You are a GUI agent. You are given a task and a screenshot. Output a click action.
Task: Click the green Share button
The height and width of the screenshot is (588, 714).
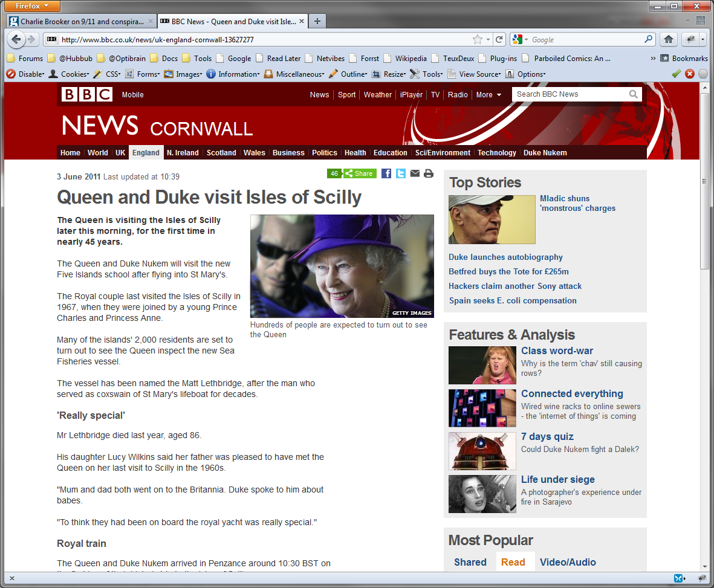point(360,173)
